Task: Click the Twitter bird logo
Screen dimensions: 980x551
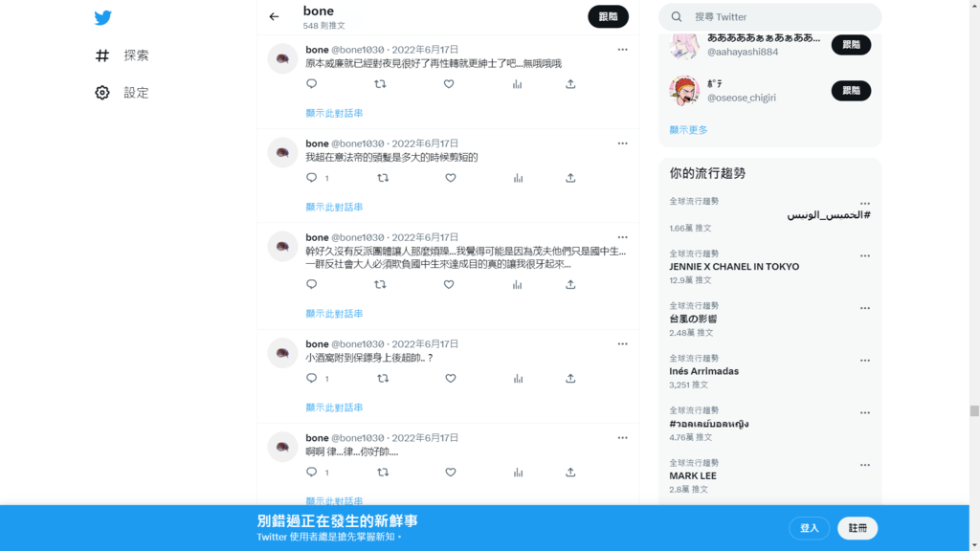Action: pyautogui.click(x=103, y=17)
